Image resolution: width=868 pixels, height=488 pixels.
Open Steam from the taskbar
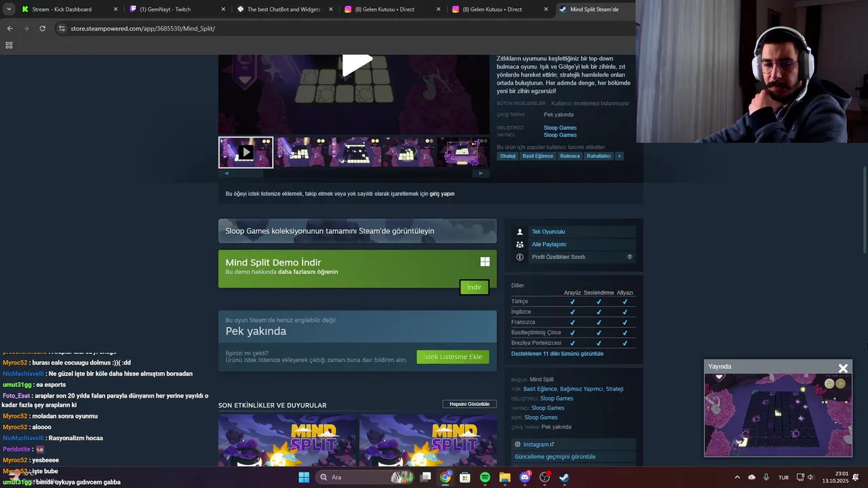point(564,477)
